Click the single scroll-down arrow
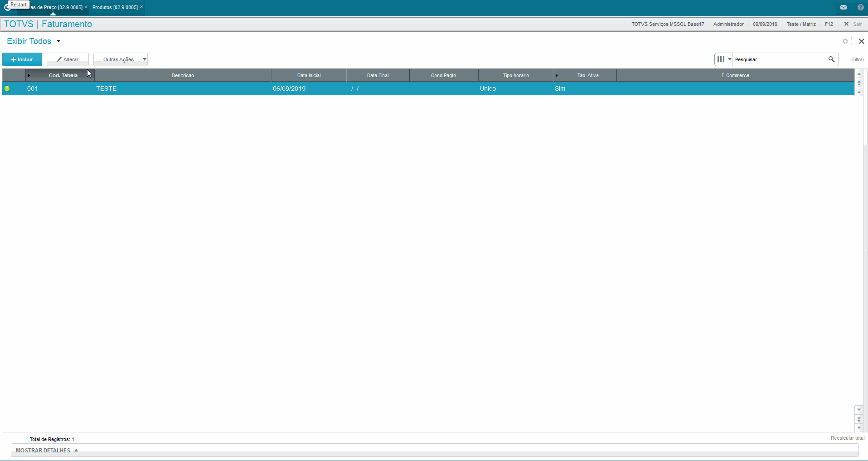This screenshot has height=461, width=868. pyautogui.click(x=859, y=410)
